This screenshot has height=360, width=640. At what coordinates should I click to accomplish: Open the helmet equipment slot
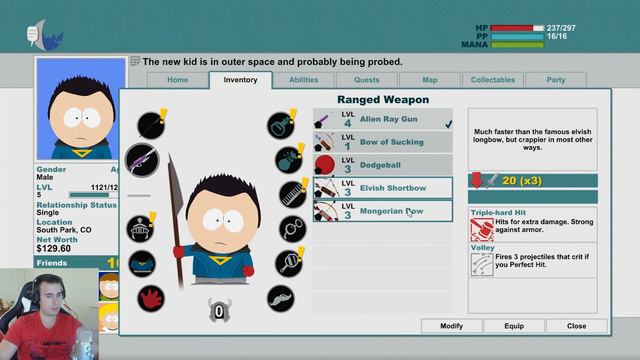tap(140, 229)
